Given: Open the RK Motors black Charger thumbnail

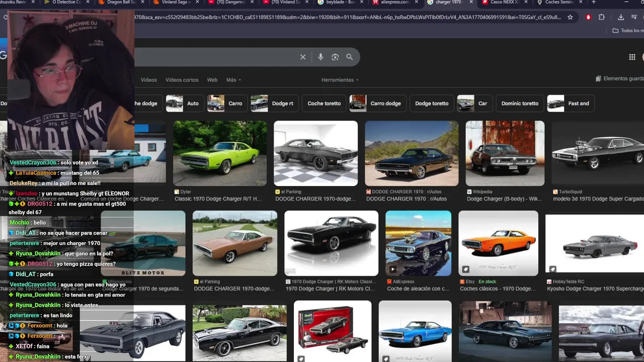Looking at the screenshot, I should click(331, 243).
